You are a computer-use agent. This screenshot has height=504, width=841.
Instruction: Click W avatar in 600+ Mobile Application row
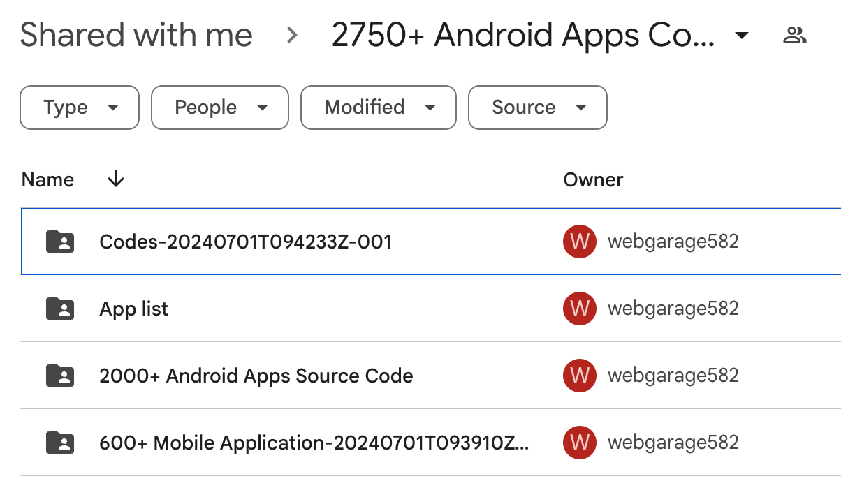point(580,443)
